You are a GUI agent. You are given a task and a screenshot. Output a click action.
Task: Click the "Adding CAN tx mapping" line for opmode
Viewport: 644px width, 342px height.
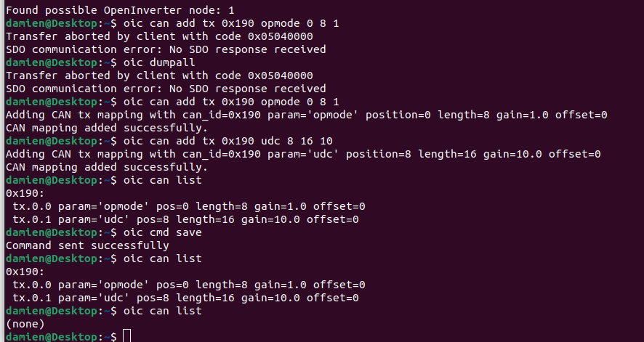tap(305, 115)
